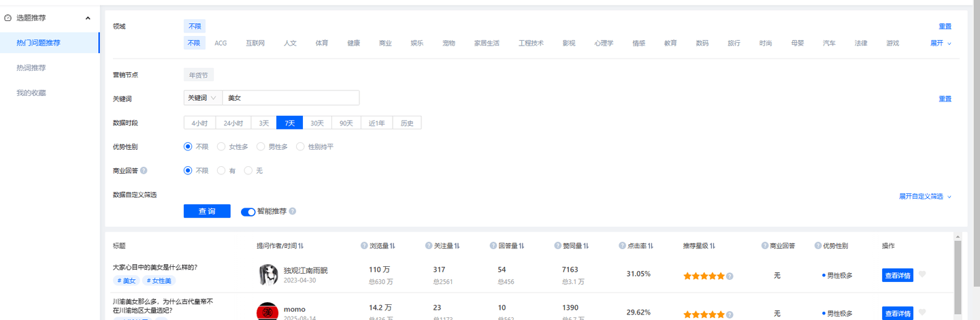Toggle the 智能推荐 switch
The image size is (980, 320).
pos(248,212)
